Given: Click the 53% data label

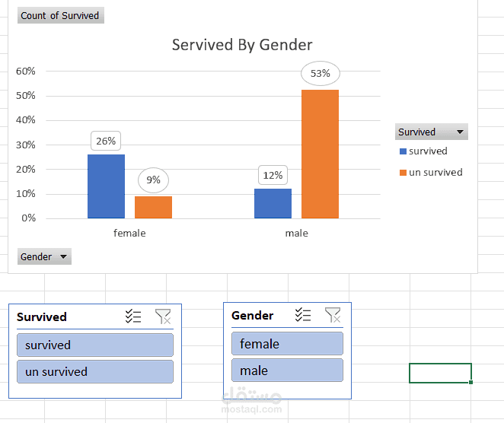Looking at the screenshot, I should click(320, 74).
